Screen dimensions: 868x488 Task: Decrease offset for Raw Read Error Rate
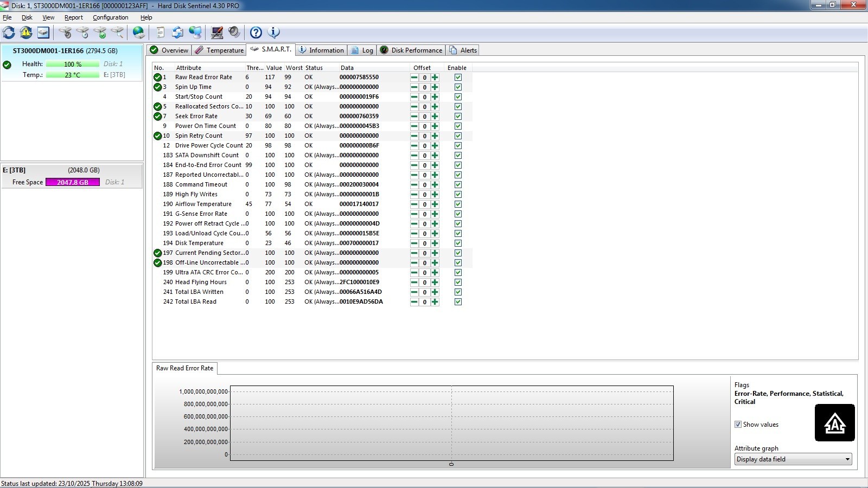(414, 78)
